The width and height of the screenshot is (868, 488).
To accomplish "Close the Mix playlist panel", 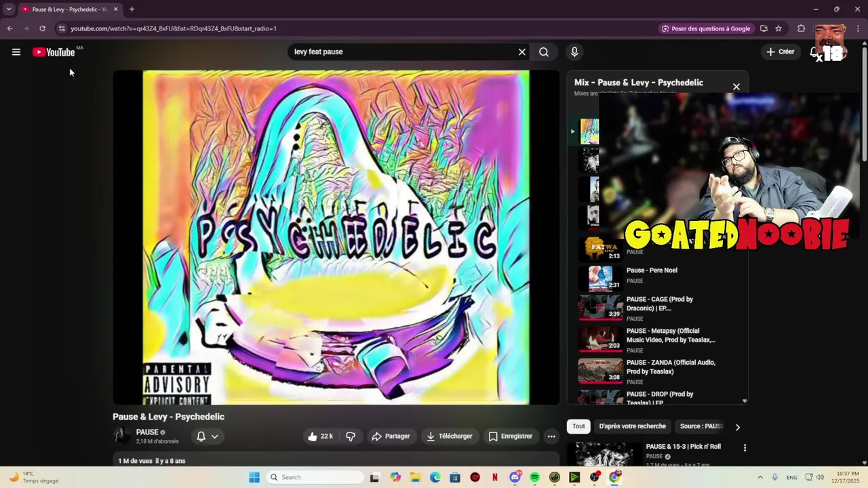I will pyautogui.click(x=736, y=87).
